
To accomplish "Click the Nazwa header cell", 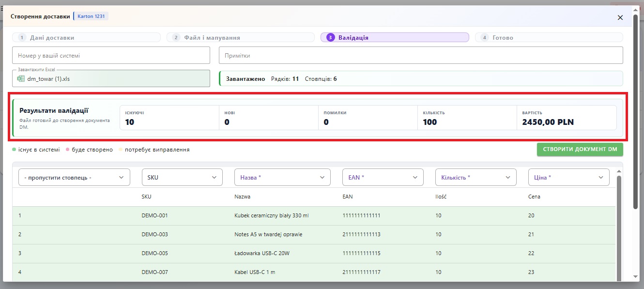I will point(242,197).
